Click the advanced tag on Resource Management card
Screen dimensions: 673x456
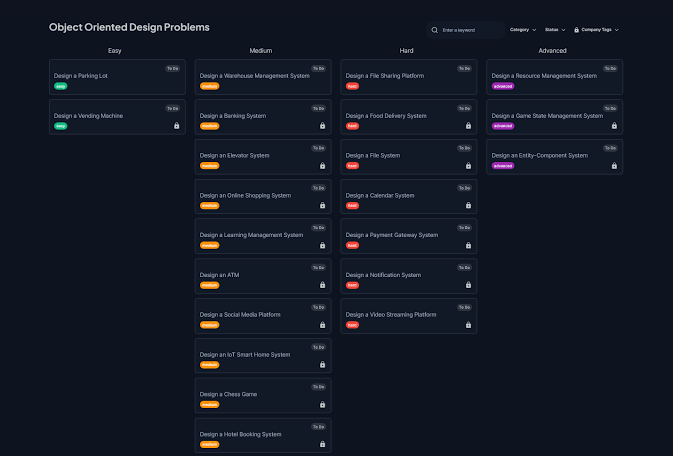click(503, 86)
